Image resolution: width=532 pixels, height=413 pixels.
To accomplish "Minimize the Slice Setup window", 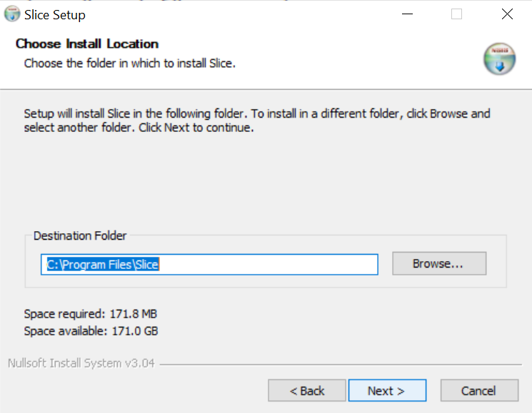I will click(x=406, y=14).
